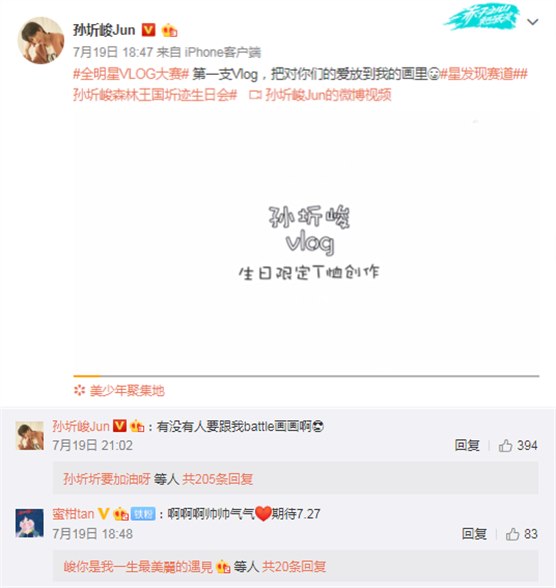Click the crown membership icon by post author
The image size is (556, 588).
(169, 30)
